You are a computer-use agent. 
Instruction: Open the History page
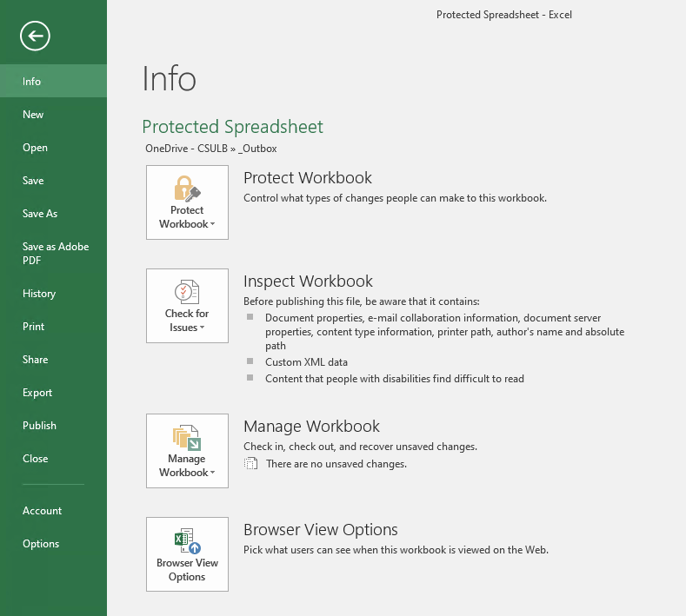point(53,294)
